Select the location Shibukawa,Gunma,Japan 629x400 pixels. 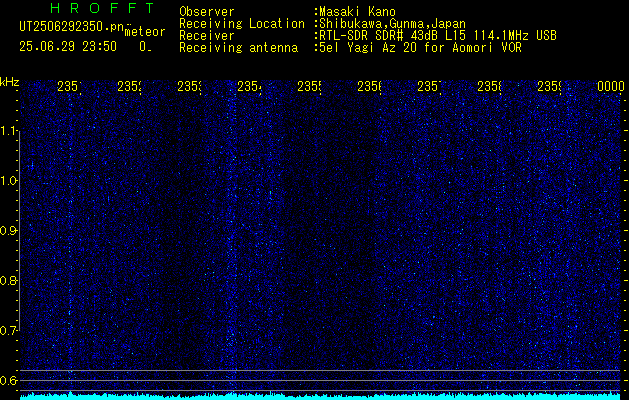392,24
